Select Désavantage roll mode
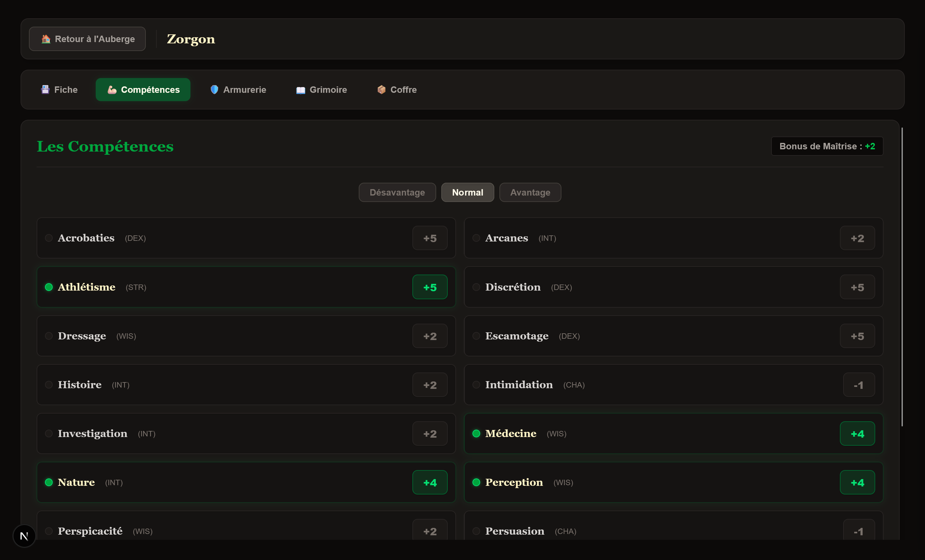This screenshot has width=925, height=560. [397, 192]
